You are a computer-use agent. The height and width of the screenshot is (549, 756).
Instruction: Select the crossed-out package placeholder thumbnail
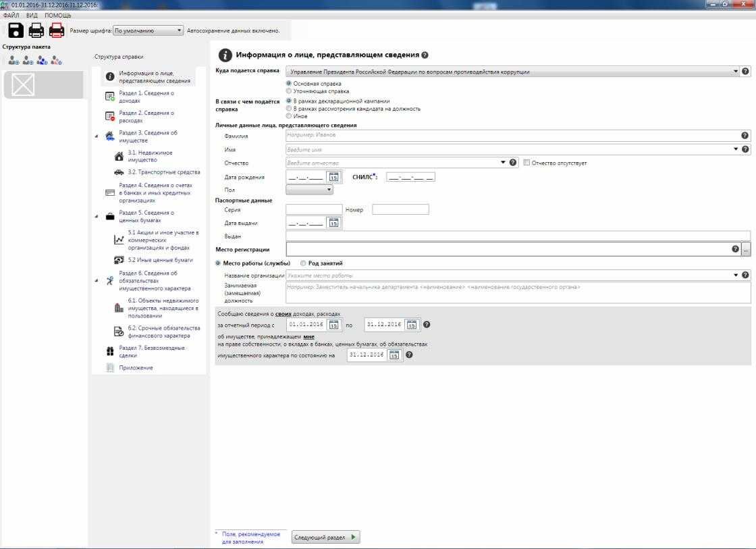(23, 84)
